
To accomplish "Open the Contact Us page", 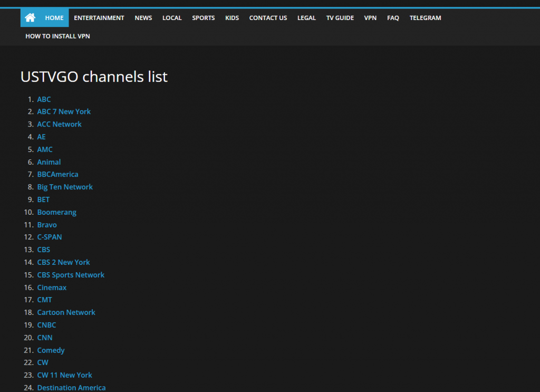I will pyautogui.click(x=268, y=18).
